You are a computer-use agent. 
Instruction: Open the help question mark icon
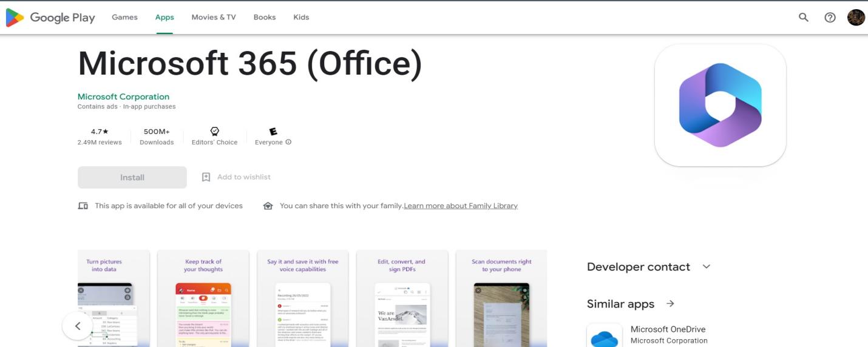(x=830, y=18)
